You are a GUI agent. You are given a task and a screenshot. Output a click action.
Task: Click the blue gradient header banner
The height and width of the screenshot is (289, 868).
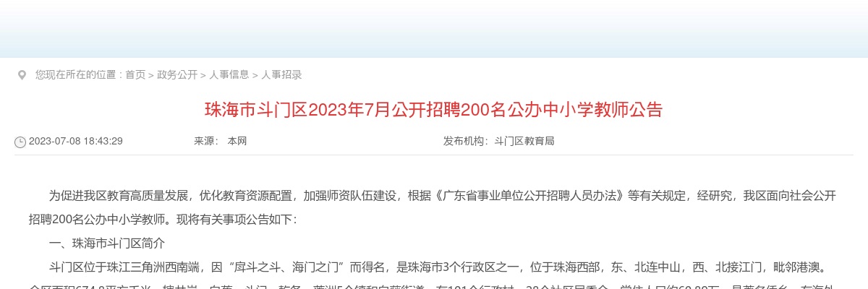434,29
